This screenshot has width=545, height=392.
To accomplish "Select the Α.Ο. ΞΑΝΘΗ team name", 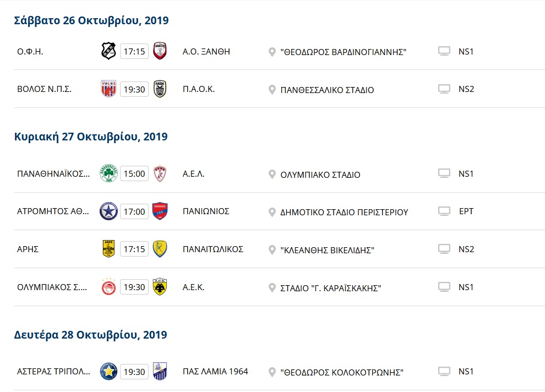I will [206, 52].
